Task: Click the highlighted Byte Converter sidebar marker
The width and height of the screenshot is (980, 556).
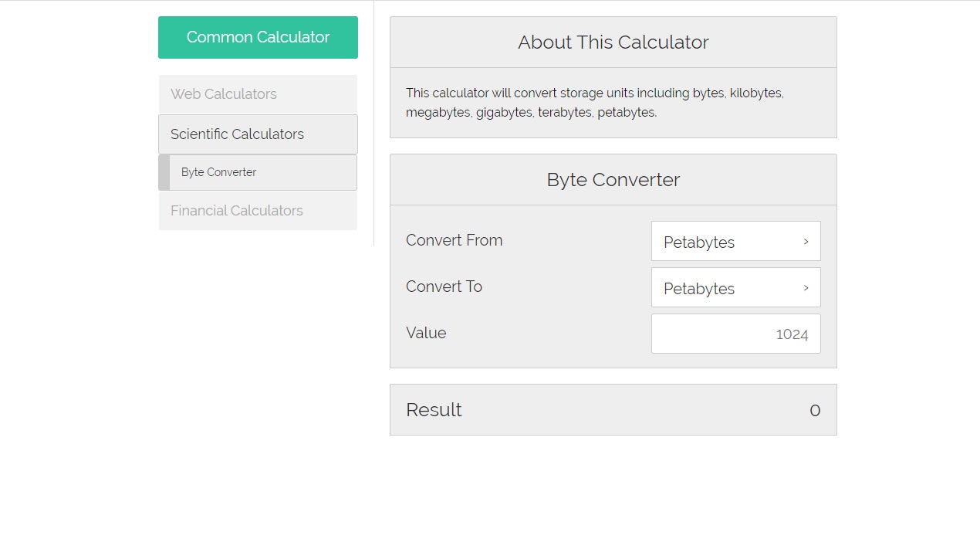Action: point(162,171)
